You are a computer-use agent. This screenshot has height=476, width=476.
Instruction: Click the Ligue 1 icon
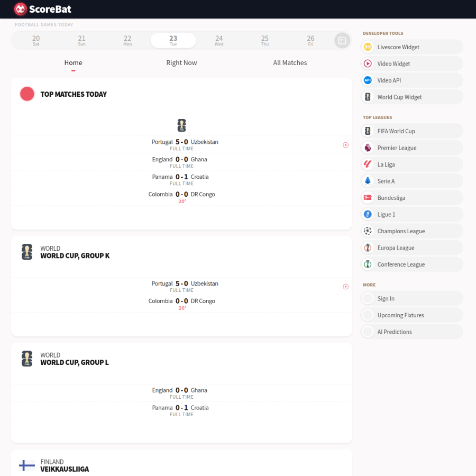click(368, 215)
